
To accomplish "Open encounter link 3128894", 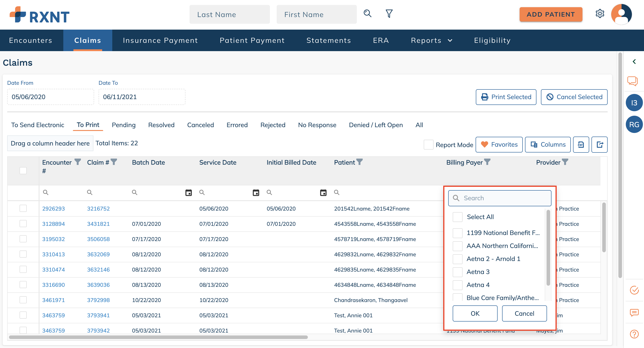I will [53, 224].
